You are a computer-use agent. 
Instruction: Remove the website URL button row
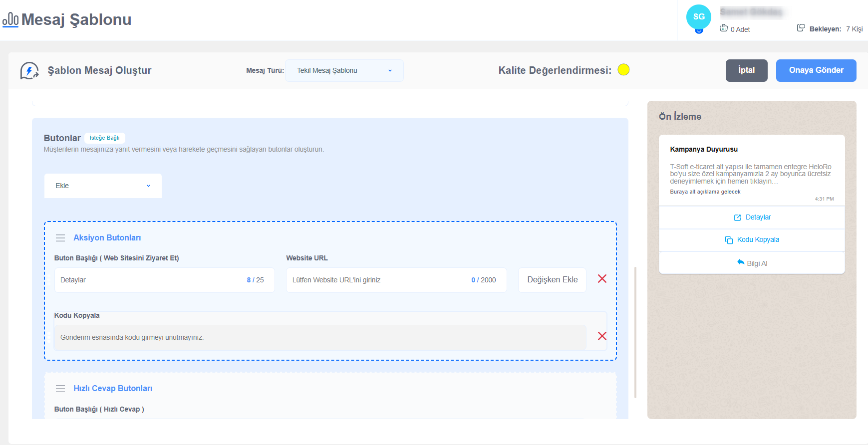(602, 279)
